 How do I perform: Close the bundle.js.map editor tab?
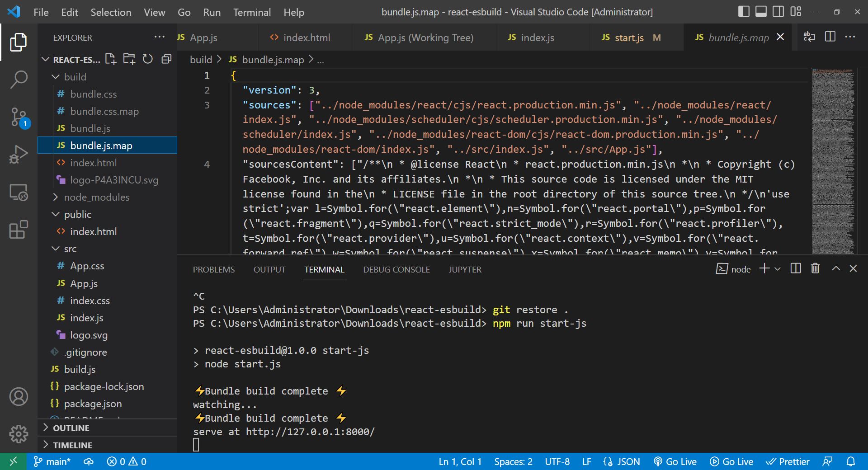pyautogui.click(x=780, y=37)
